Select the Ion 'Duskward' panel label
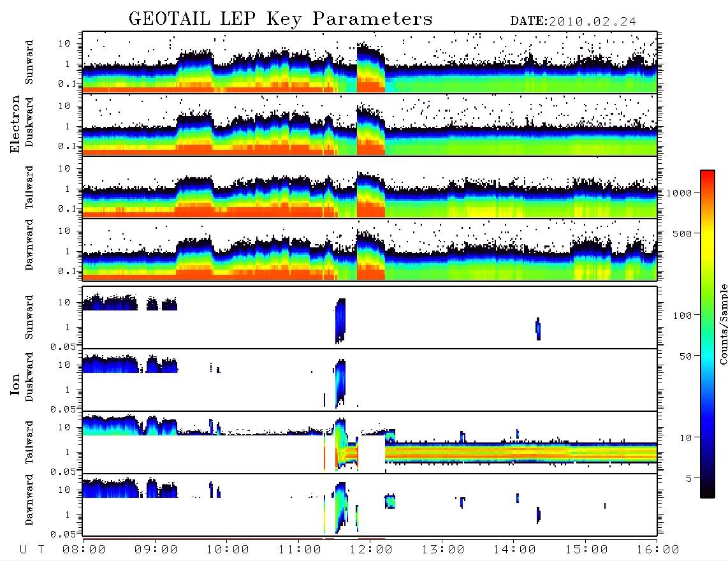 tap(29, 377)
